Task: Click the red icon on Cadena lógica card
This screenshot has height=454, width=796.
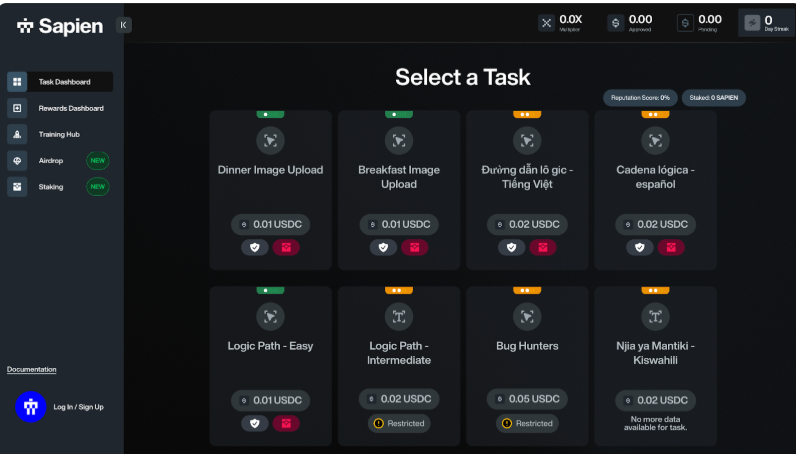Action: (671, 247)
